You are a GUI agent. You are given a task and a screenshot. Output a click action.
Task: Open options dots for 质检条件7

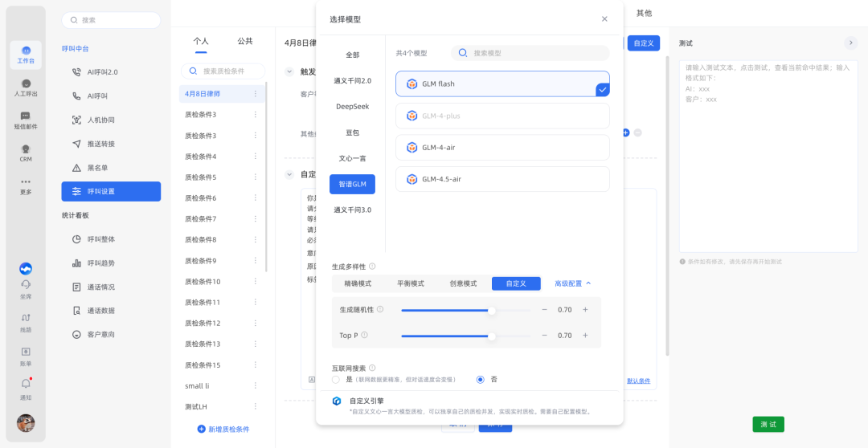[x=256, y=219]
